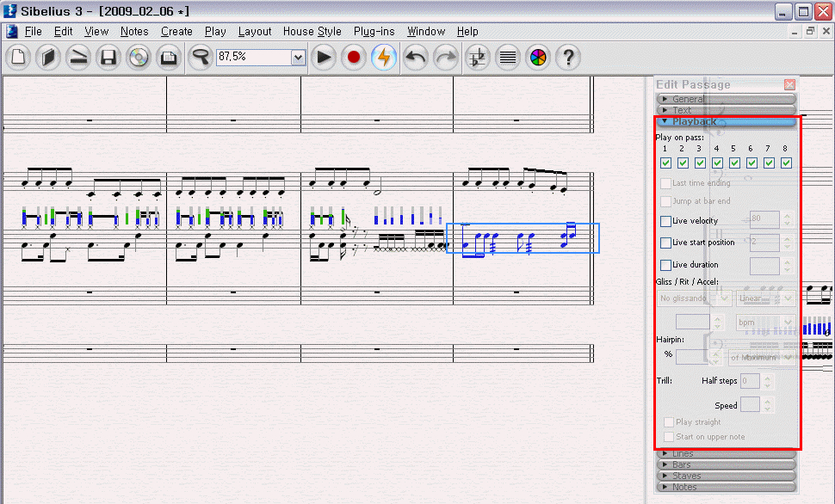Open the Plug-ins menu
The width and height of the screenshot is (835, 504).
374,31
